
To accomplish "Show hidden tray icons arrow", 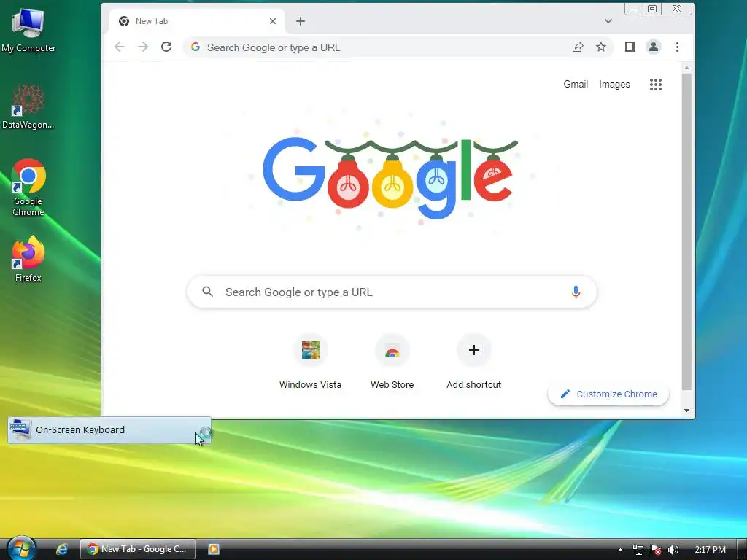I will click(620, 550).
